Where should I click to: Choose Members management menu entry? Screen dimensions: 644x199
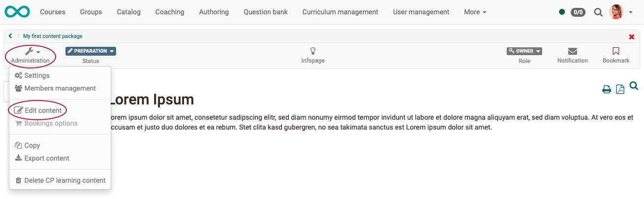(60, 88)
